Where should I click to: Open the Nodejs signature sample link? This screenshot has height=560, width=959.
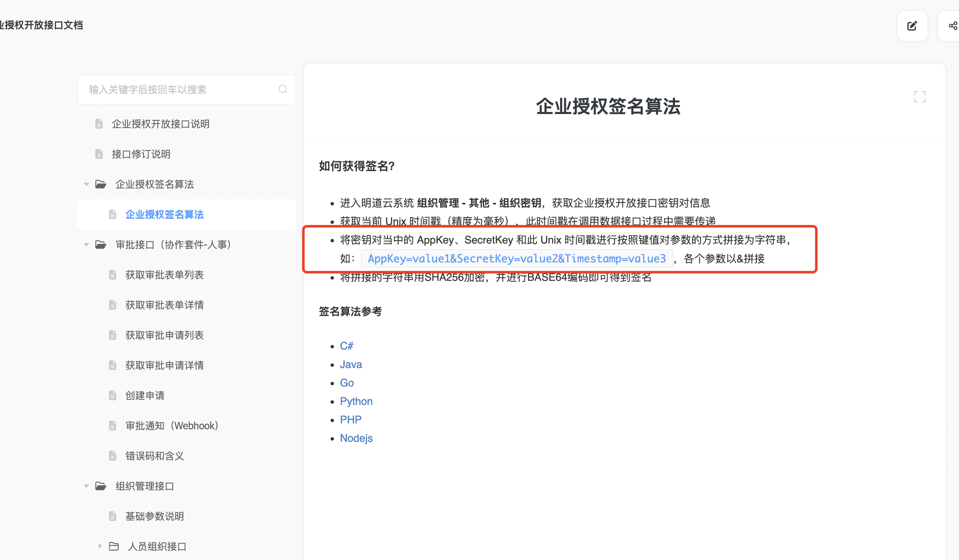click(356, 438)
